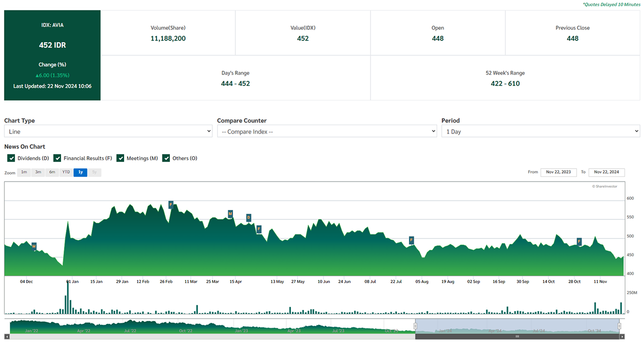The width and height of the screenshot is (644, 349).
Task: Toggle the Financial Results (F) checkbox
Action: pos(58,158)
